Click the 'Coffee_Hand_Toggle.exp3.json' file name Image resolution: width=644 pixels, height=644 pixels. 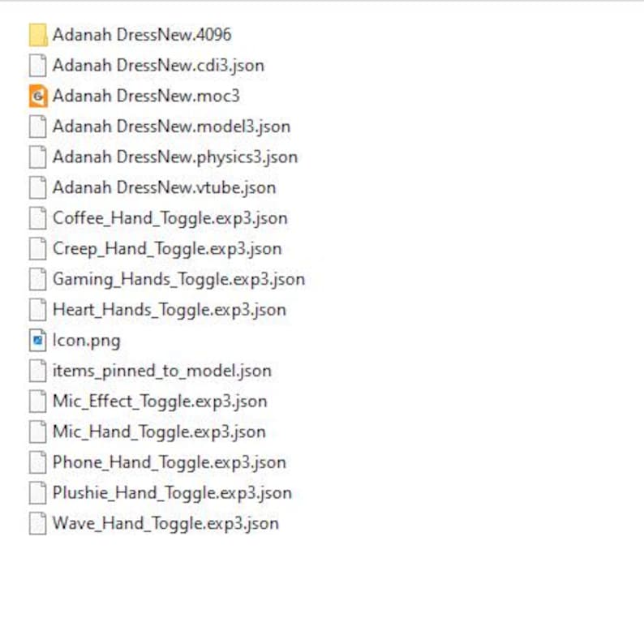click(170, 218)
